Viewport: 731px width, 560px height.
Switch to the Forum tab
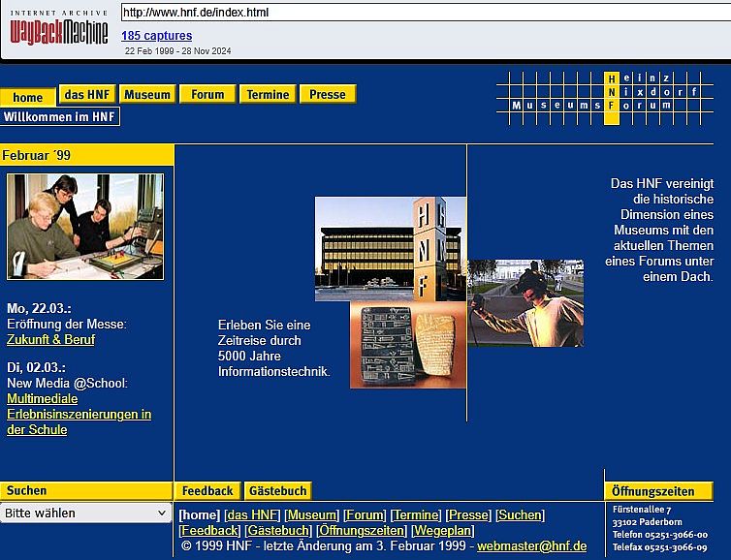[207, 94]
